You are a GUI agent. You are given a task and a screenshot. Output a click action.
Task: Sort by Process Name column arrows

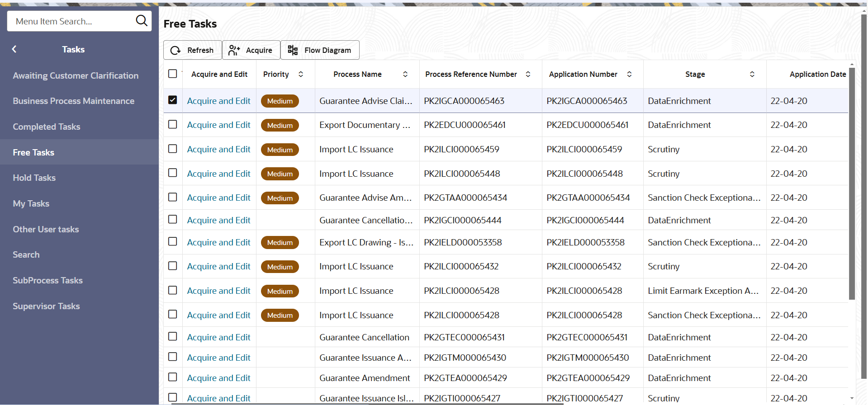point(405,74)
